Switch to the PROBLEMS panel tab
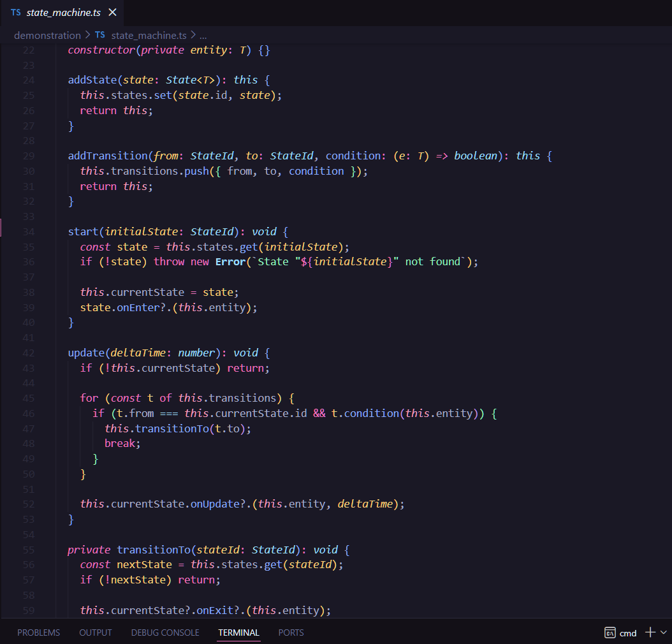 tap(38, 633)
